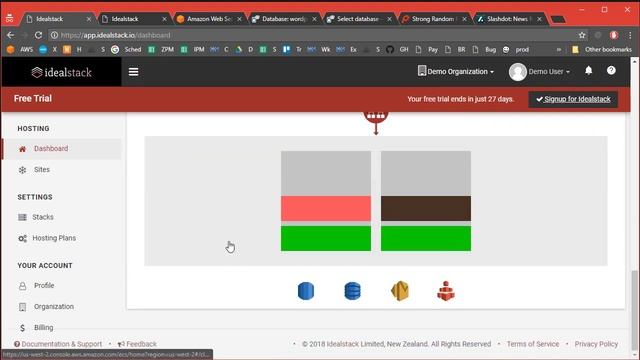
Task: Open the Feedback link
Action: click(x=137, y=344)
